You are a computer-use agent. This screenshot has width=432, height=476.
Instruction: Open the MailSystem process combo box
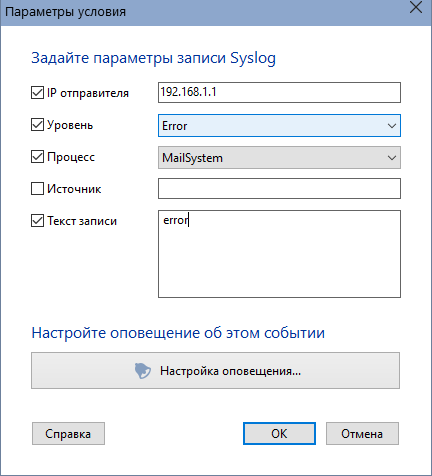click(x=279, y=157)
